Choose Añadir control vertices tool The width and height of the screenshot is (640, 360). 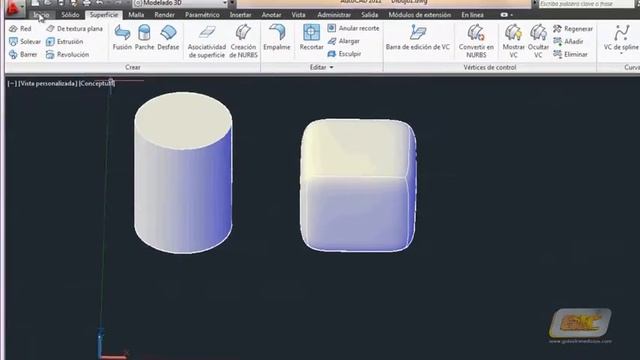click(568, 42)
